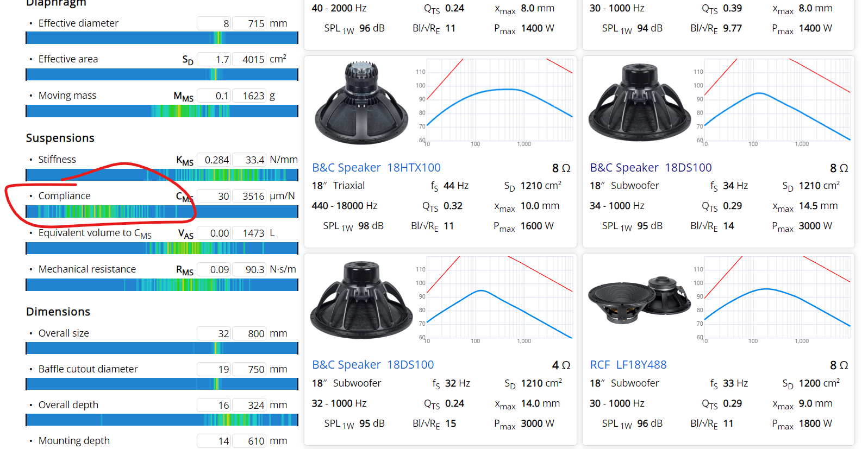Open the B&C Speaker 18DS100 8 Ω link
868x449 pixels.
(651, 168)
